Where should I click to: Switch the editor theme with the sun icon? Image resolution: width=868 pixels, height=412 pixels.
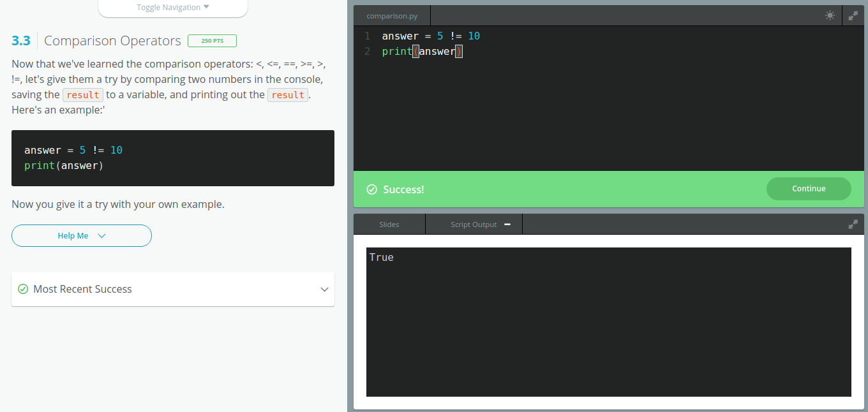pyautogui.click(x=830, y=15)
